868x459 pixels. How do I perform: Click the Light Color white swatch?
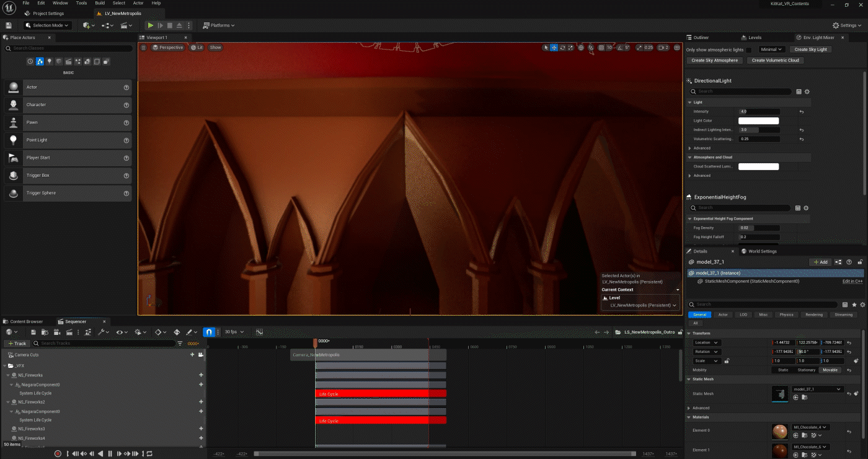[758, 121]
